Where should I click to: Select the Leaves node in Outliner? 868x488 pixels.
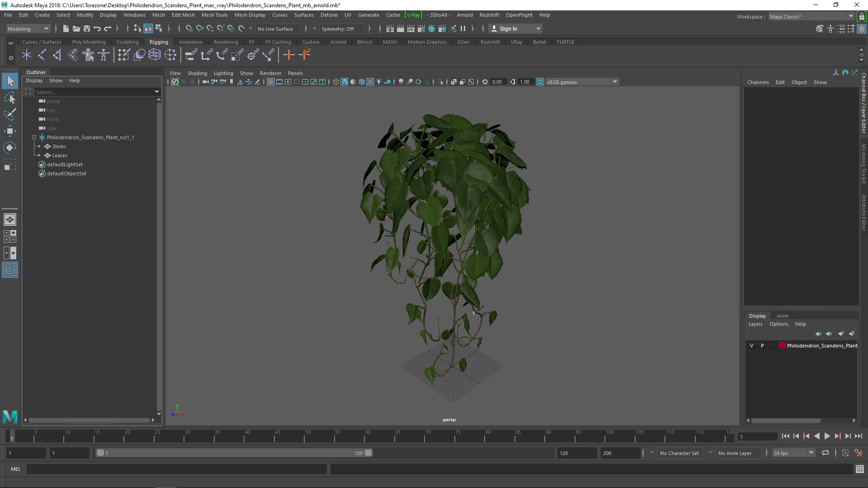[60, 155]
